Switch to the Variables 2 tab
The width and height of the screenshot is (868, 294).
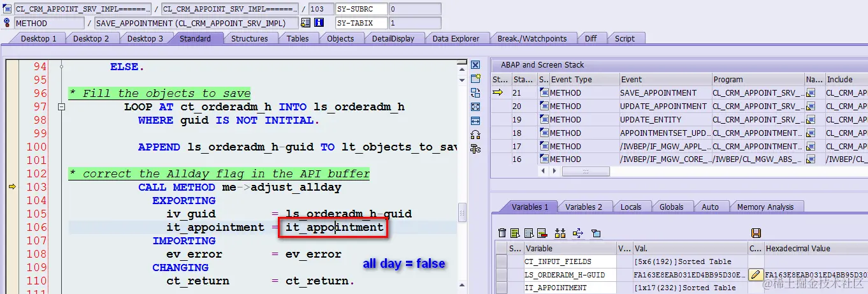click(584, 207)
